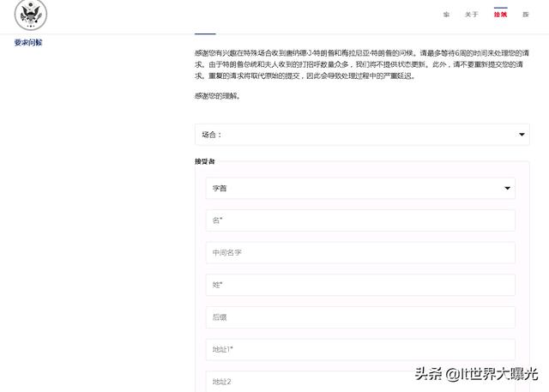Open the 要求问候 sidebar link

(28, 43)
